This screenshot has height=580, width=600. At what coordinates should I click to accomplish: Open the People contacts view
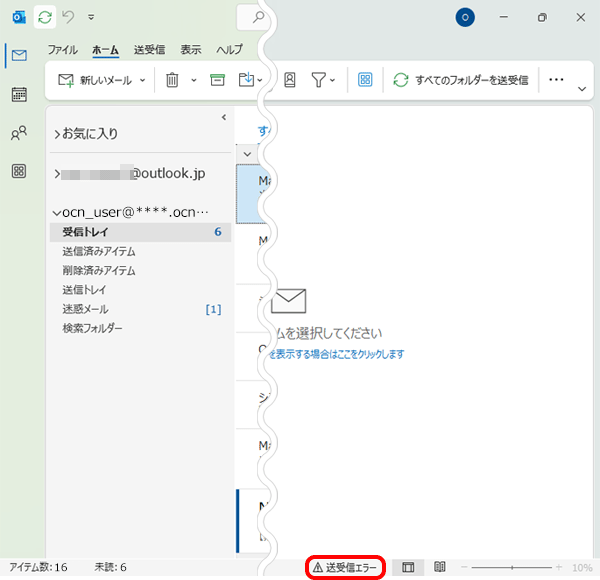pyautogui.click(x=18, y=133)
